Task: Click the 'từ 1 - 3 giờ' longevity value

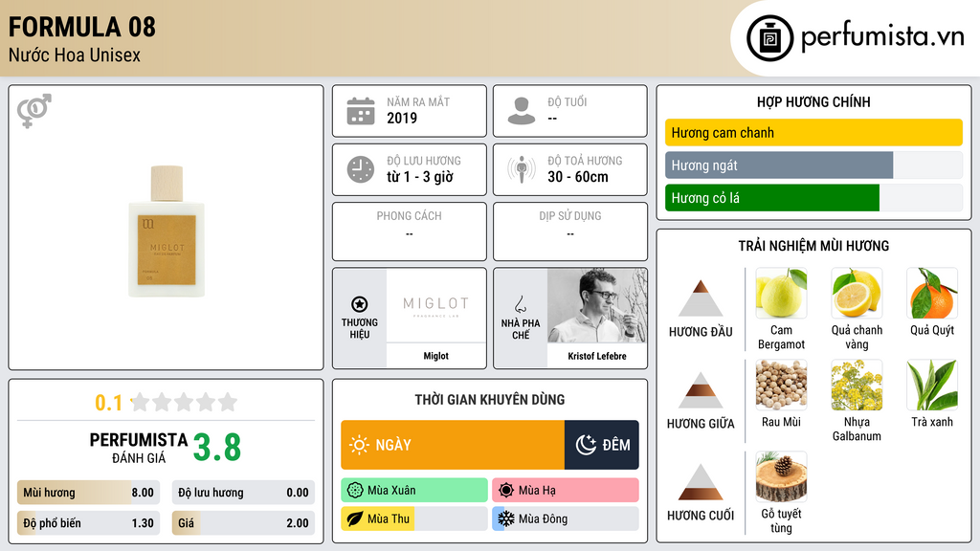Action: pyautogui.click(x=420, y=177)
